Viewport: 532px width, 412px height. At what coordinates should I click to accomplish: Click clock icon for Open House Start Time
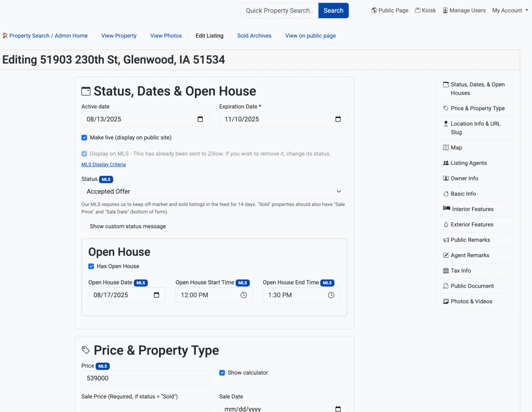pos(244,295)
